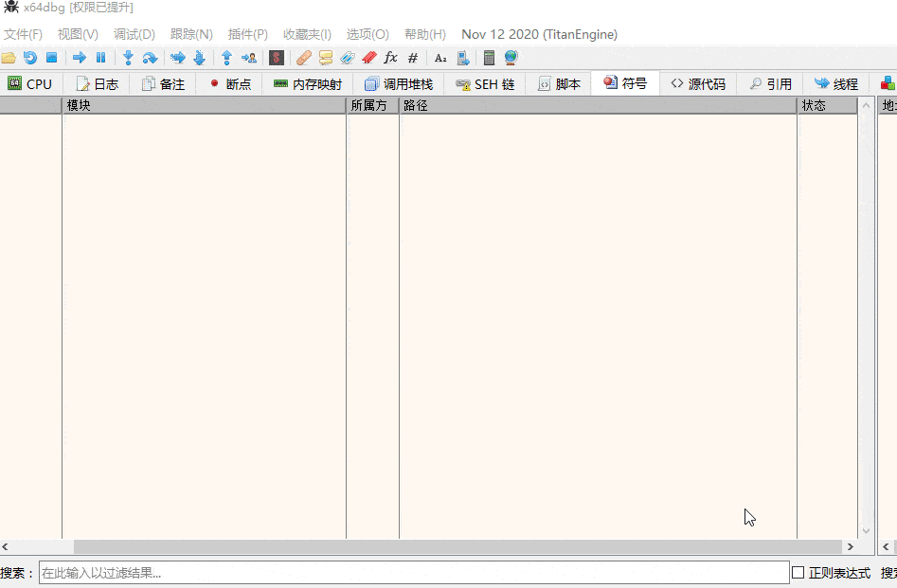Click the Step Over icon

150,58
